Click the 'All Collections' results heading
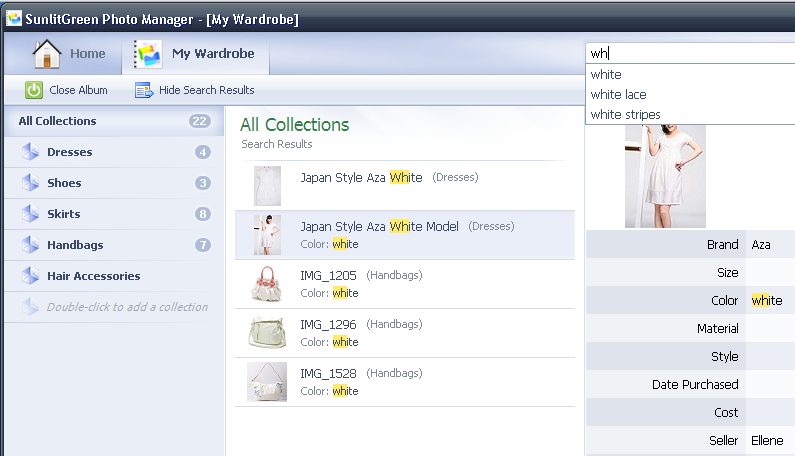Viewport: 795px width, 456px height. point(295,125)
